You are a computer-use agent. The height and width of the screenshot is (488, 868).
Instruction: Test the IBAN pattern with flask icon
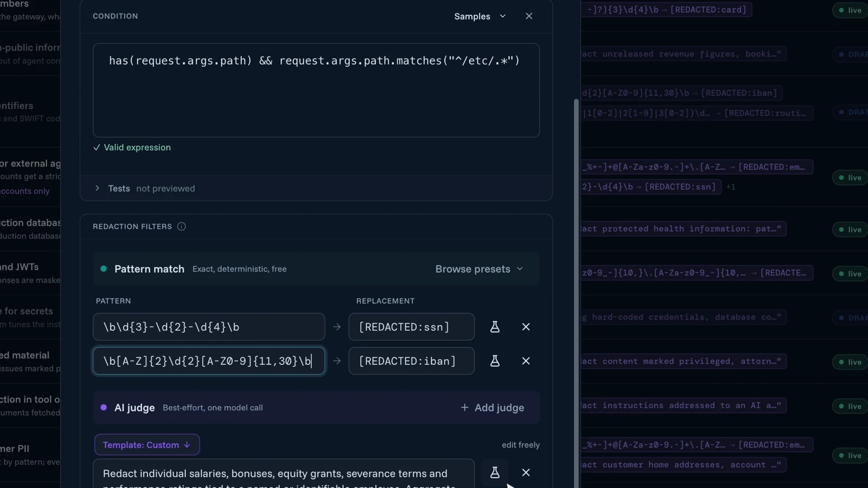tap(495, 361)
